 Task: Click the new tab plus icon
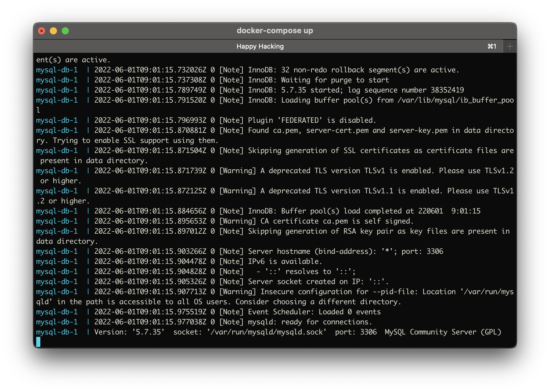(510, 46)
